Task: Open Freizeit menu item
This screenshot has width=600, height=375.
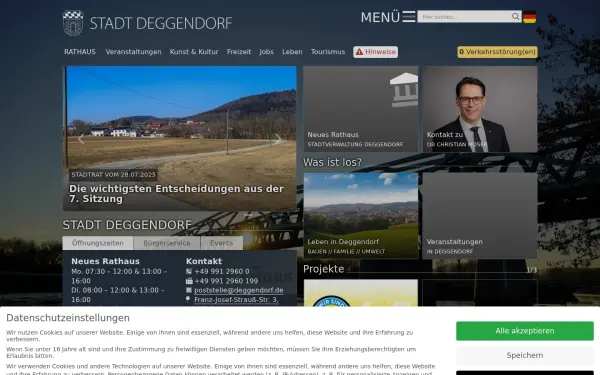Action: (x=239, y=52)
